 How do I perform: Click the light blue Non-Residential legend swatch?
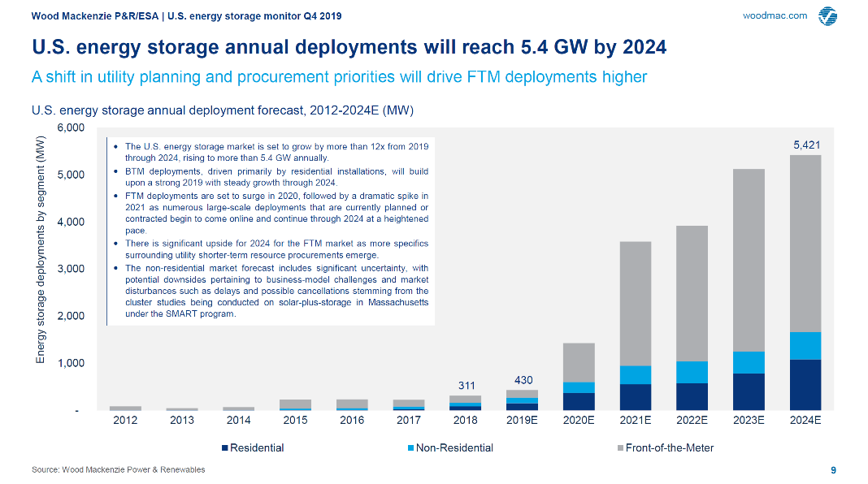click(410, 448)
